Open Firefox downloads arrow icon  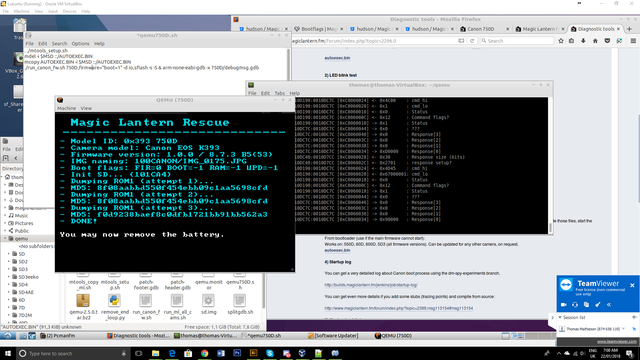click(x=583, y=41)
